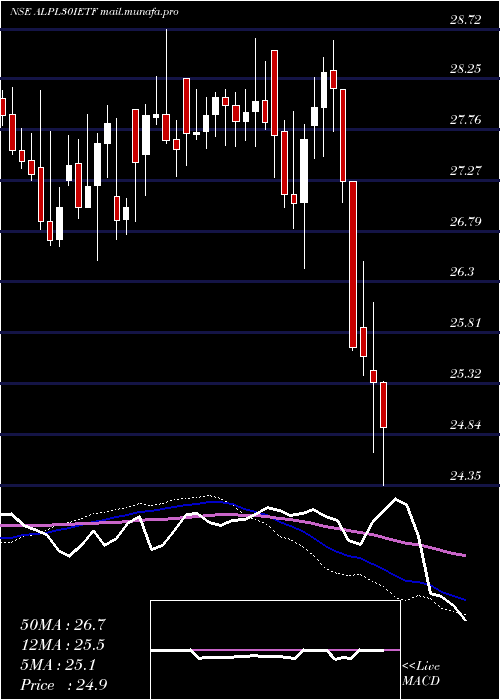Click inside the MACD indicator box
Screen dimensions: 500x700
275,650
